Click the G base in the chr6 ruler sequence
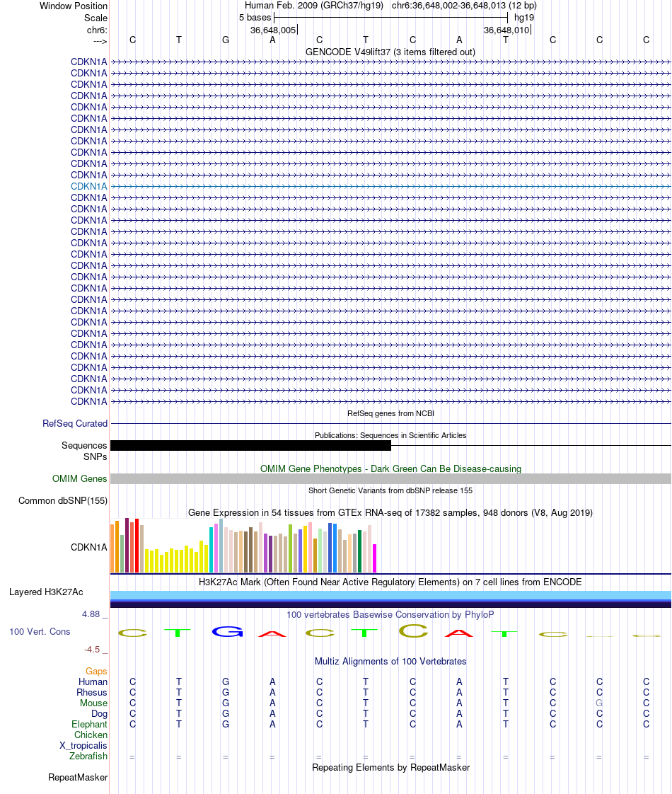Image resolution: width=672 pixels, height=794 pixels. 226,40
